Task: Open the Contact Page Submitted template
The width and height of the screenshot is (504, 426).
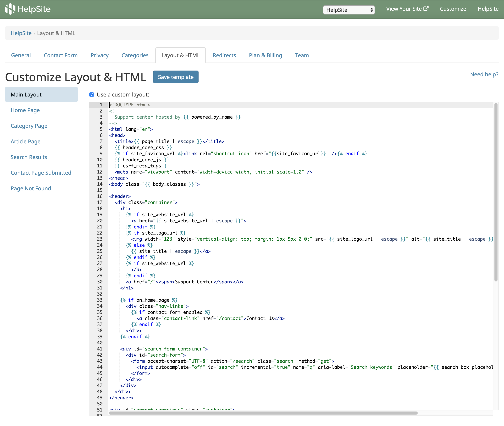Action: pyautogui.click(x=41, y=172)
